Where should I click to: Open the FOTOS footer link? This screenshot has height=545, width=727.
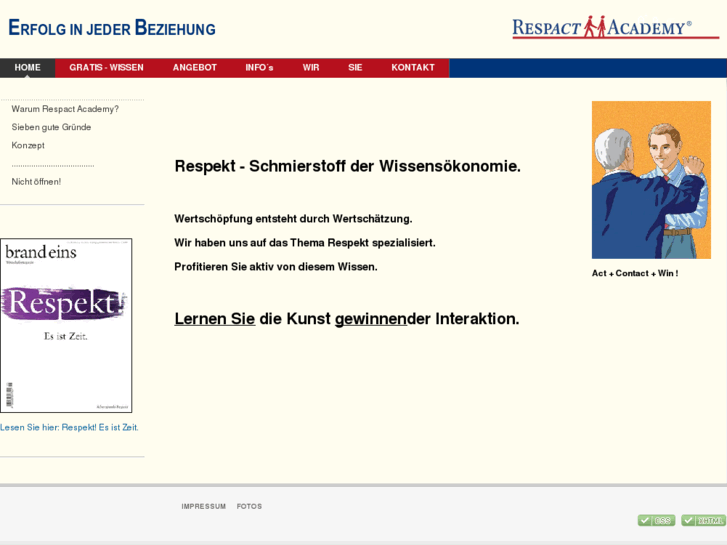point(249,507)
